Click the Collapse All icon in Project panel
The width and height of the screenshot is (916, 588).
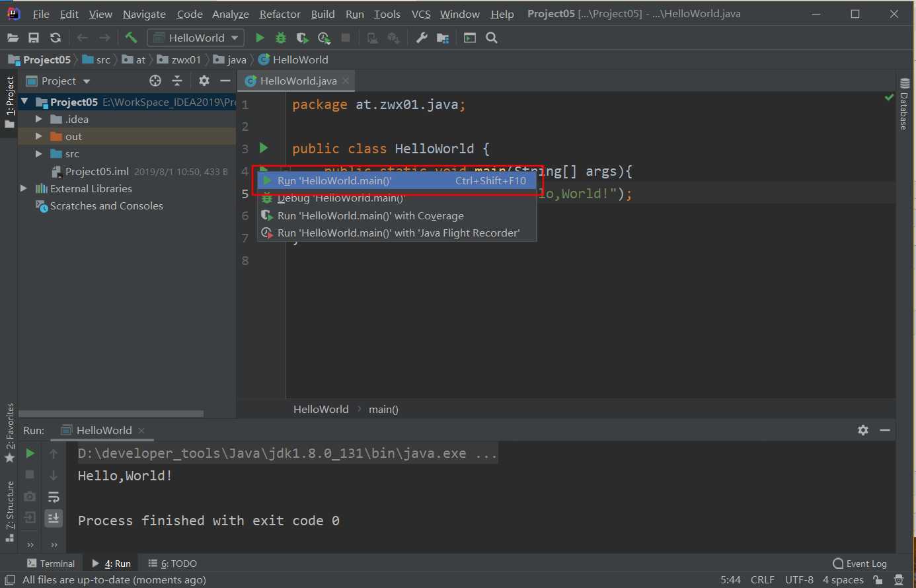click(x=177, y=81)
